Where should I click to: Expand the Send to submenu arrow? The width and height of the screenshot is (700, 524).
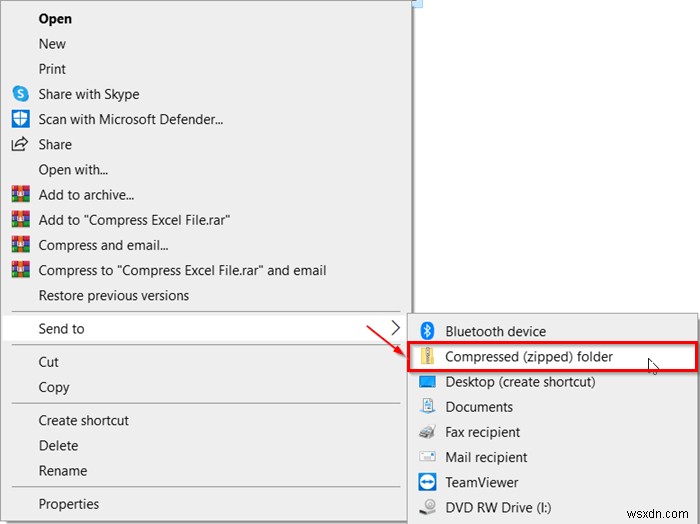click(x=395, y=328)
